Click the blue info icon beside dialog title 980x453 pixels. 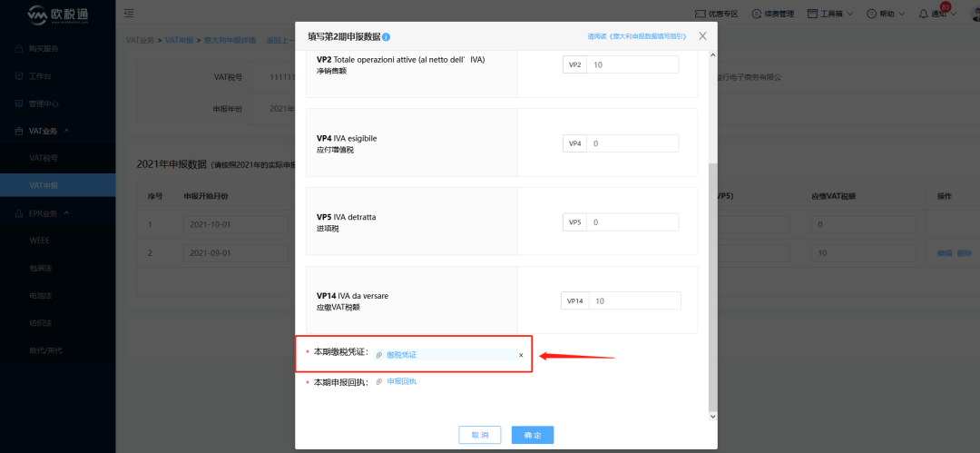(x=387, y=36)
